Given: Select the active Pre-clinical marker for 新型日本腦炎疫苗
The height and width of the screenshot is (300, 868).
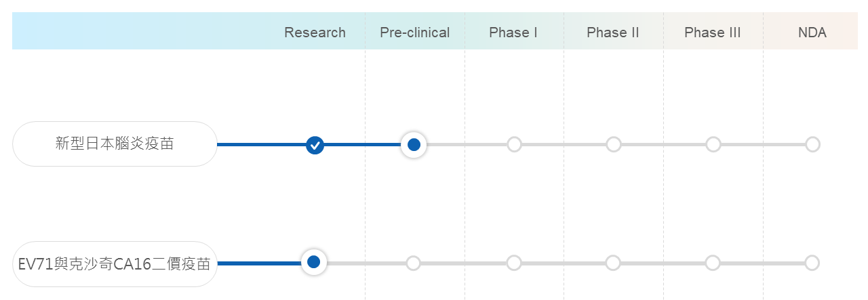Looking at the screenshot, I should point(414,145).
